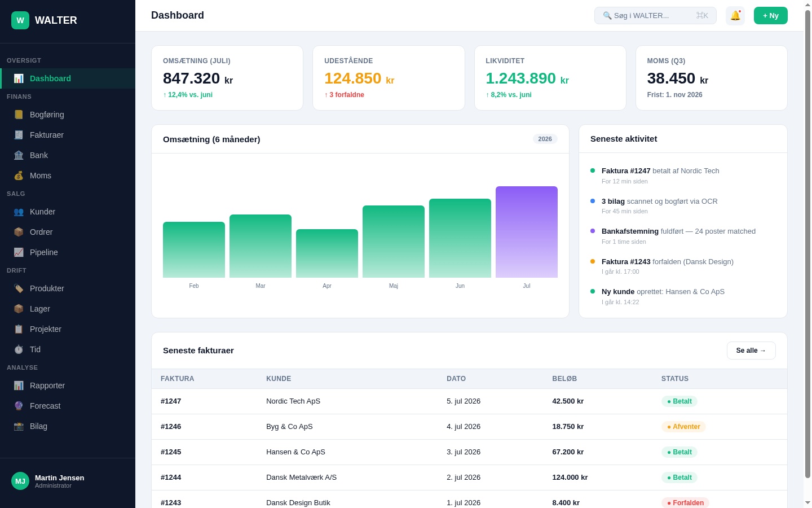Focus the Søg i WALTER search field
Screen dimensions: 812x508
(655, 16)
